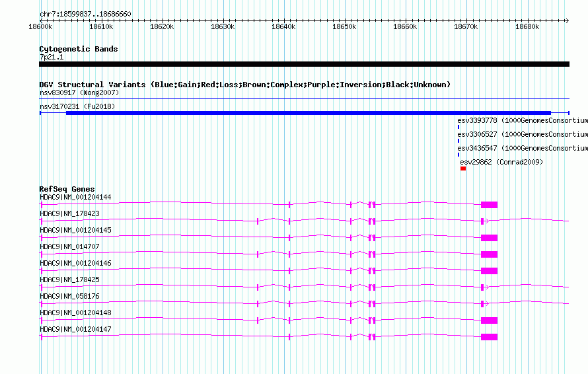This screenshot has height=374, width=588.
Task: Open transcript HDAC9|NM_178425 label
Action: point(70,280)
